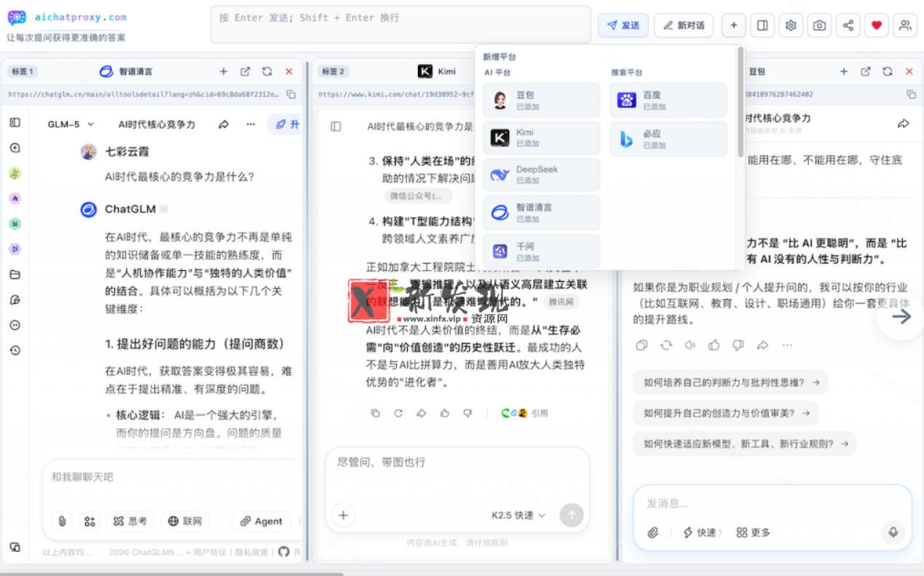Toggle Agent mode in ChatGLM input
This screenshot has width=924, height=576.
click(x=261, y=521)
